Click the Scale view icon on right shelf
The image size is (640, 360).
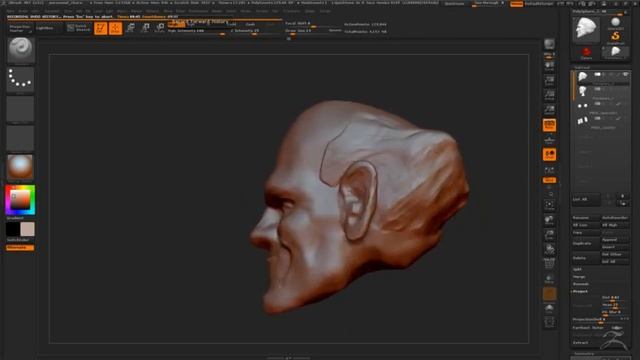tap(549, 235)
